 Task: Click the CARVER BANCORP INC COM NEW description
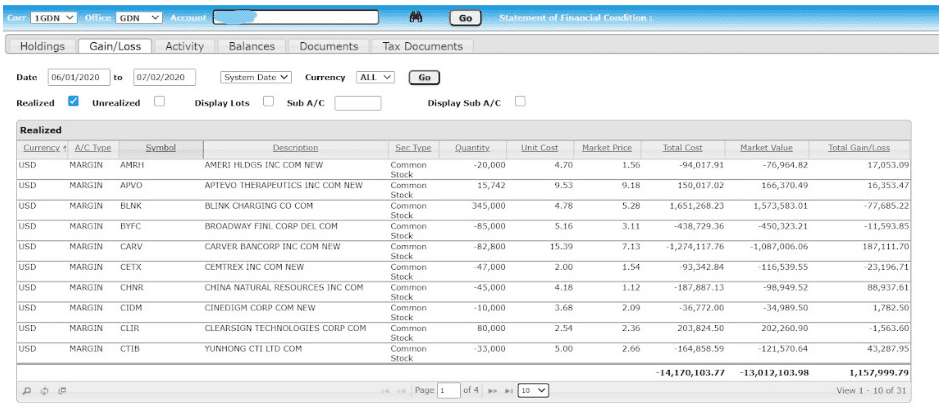(x=272, y=247)
